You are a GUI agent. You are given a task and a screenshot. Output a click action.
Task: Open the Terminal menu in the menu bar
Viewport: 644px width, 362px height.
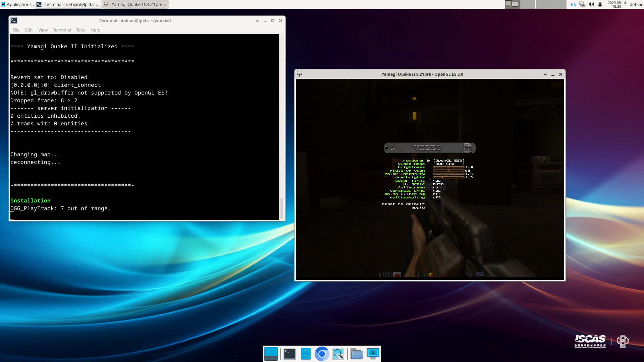pyautogui.click(x=62, y=30)
